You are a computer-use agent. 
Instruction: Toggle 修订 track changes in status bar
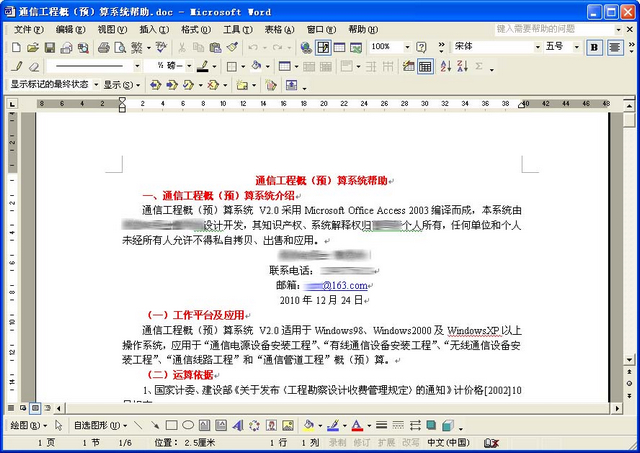point(362,442)
